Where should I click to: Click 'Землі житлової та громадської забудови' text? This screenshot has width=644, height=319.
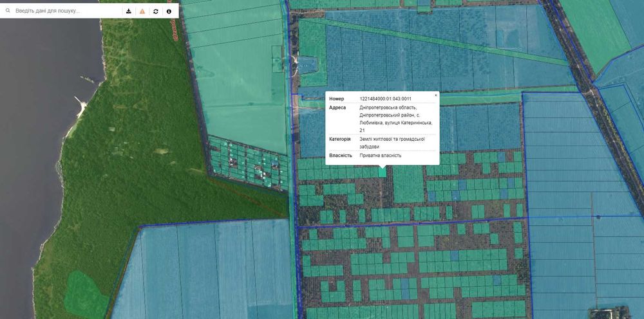click(x=392, y=143)
